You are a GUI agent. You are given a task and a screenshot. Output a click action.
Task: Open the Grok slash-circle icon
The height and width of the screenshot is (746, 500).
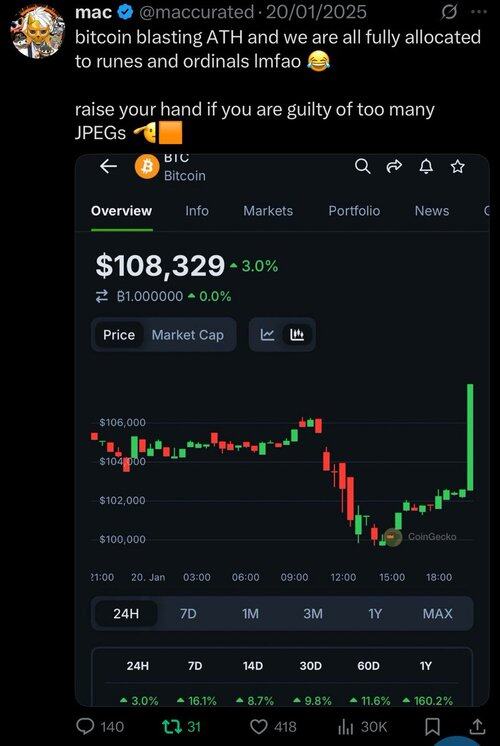pyautogui.click(x=449, y=12)
